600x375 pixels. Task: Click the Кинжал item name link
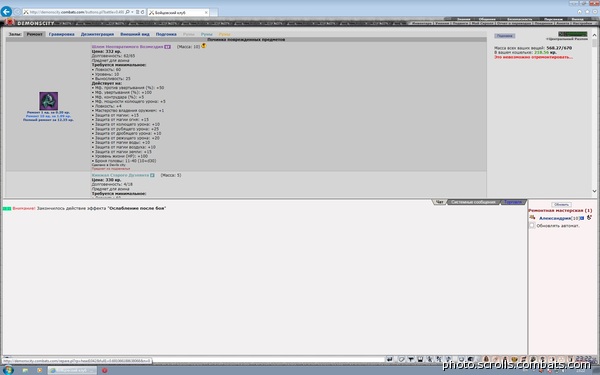click(120, 175)
